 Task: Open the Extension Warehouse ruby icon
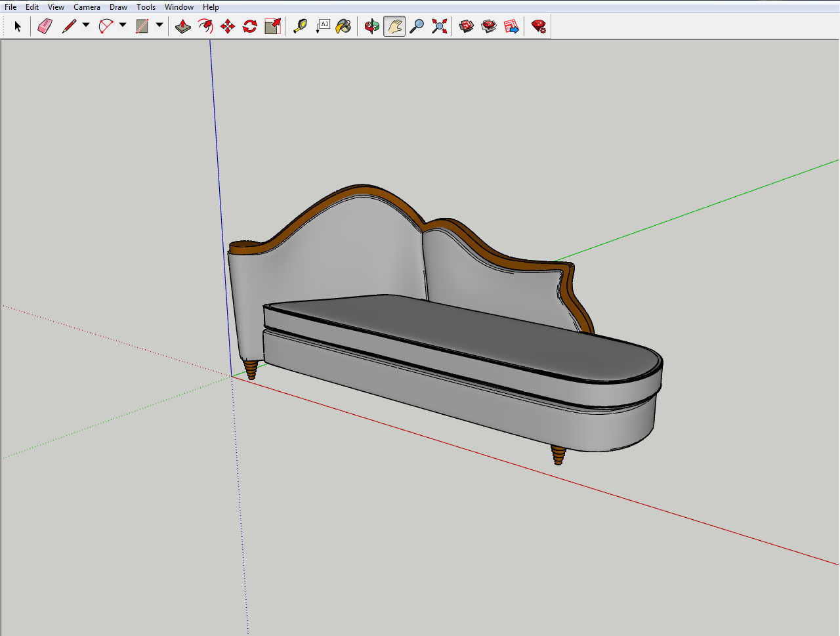click(x=539, y=26)
